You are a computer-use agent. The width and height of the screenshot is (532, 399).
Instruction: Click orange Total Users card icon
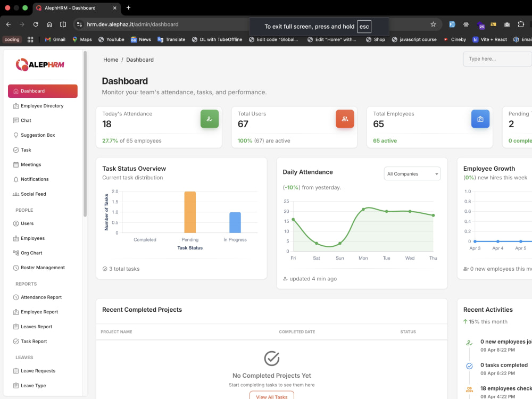(345, 119)
